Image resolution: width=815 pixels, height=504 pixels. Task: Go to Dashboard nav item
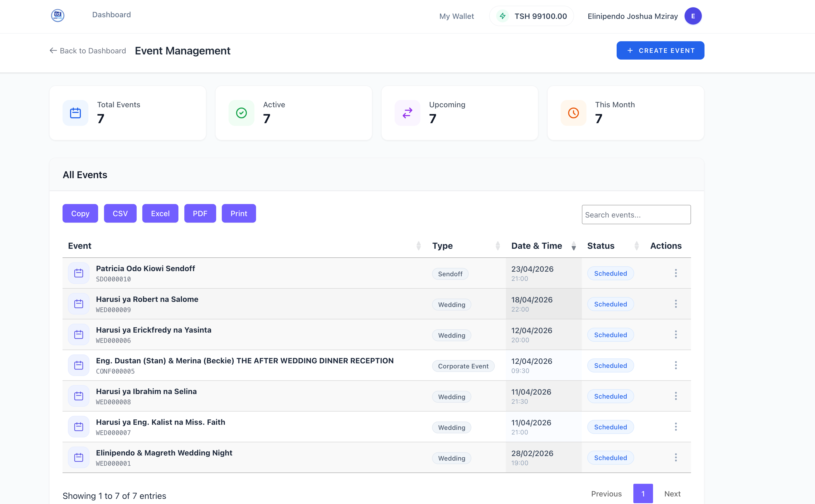click(111, 15)
